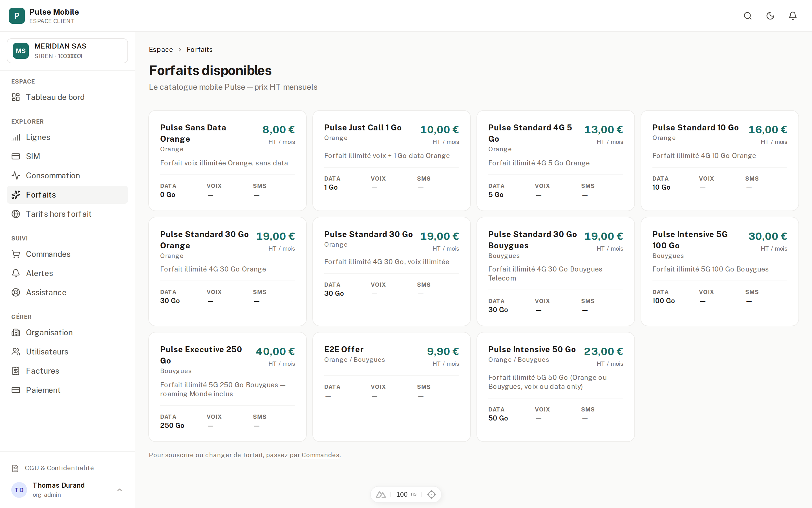The width and height of the screenshot is (812, 508).
Task: Click the Tarifs hors forfait globe icon
Action: [x=16, y=214]
